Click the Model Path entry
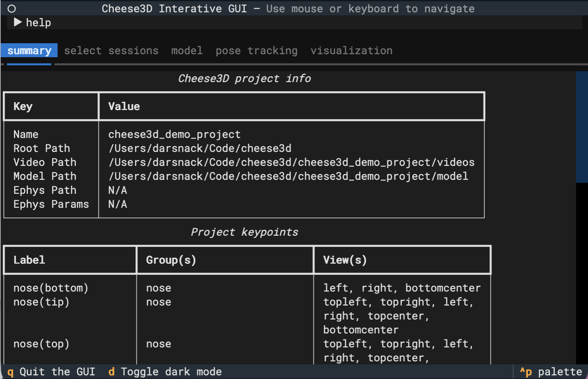Screen dimensions: 588x379 tap(288, 176)
